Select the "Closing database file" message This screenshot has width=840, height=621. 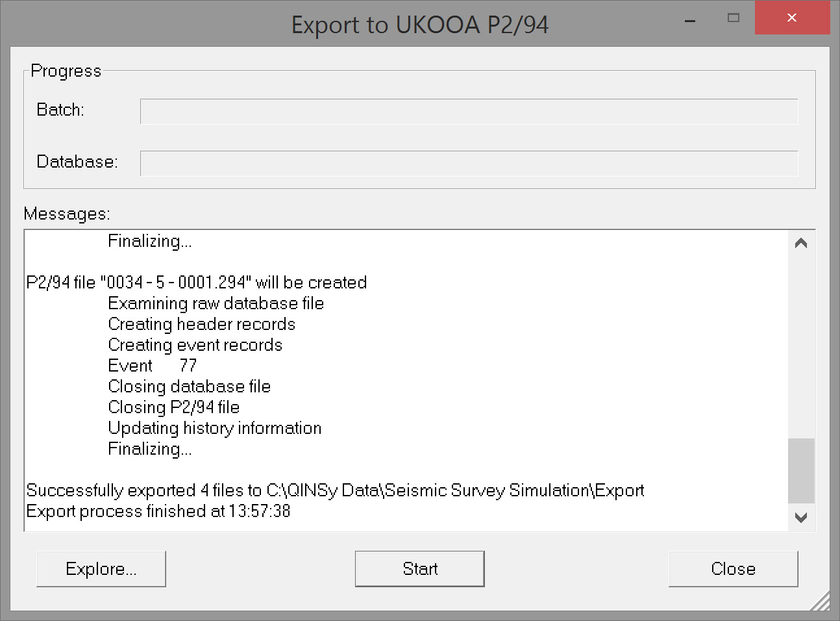point(190,387)
